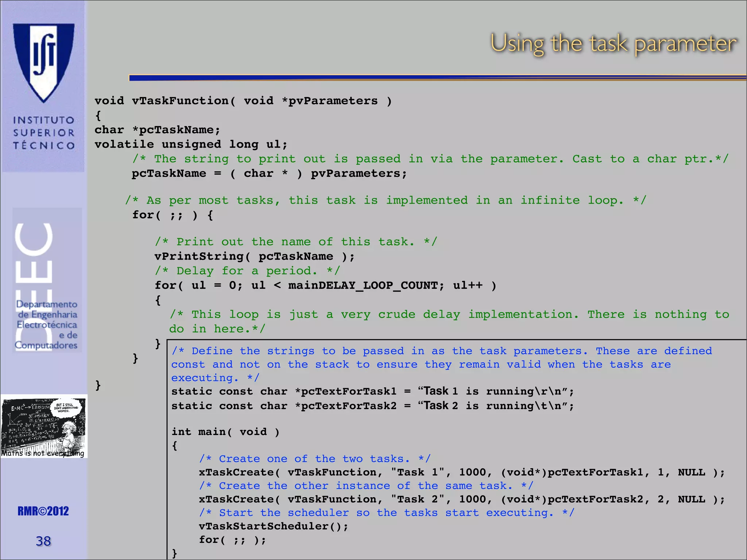Click the slide number 38
The height and width of the screenshot is (560, 747).
[43, 541]
